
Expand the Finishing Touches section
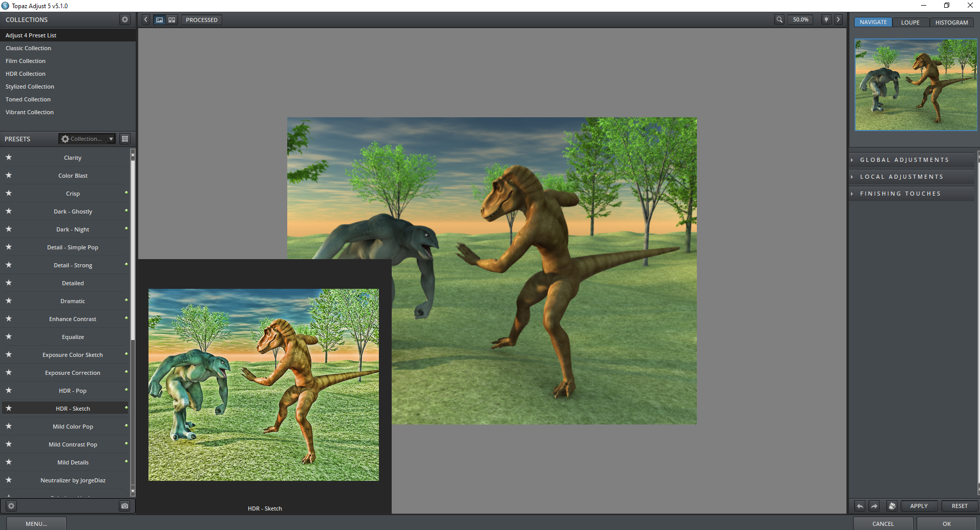[x=912, y=194]
